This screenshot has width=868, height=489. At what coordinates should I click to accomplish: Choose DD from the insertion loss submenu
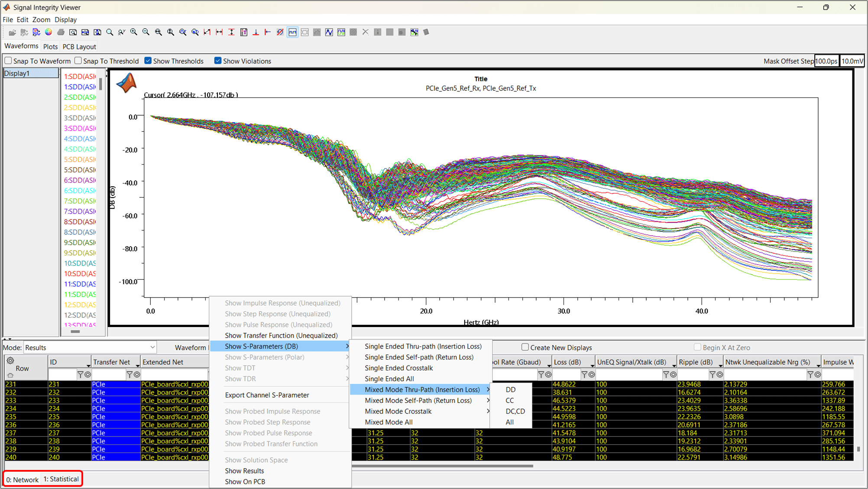[x=510, y=389]
